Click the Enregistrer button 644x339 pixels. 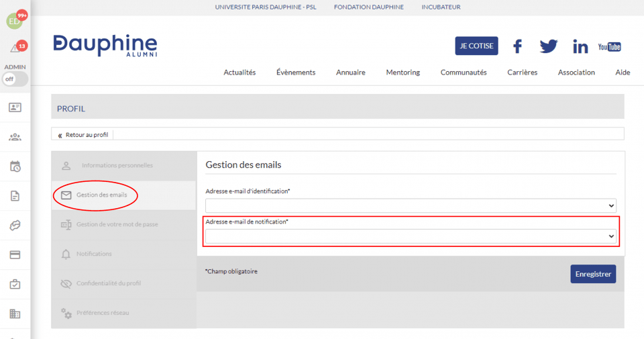pyautogui.click(x=593, y=274)
